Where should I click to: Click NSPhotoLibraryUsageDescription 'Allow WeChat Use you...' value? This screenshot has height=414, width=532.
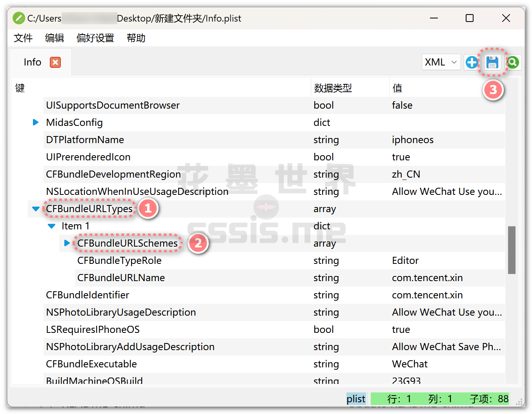[x=447, y=312]
